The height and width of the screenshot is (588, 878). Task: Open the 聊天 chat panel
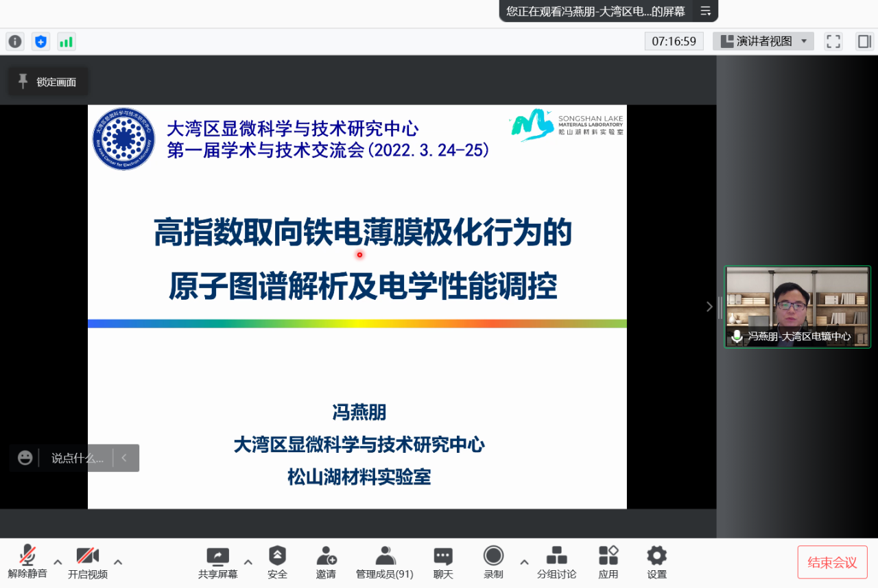coord(443,562)
